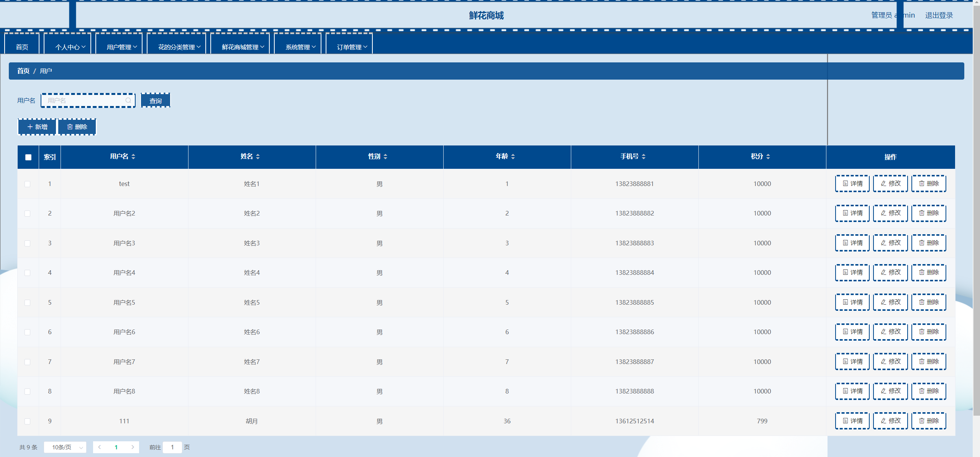Click the trash 删除 button for row 1

(x=928, y=184)
